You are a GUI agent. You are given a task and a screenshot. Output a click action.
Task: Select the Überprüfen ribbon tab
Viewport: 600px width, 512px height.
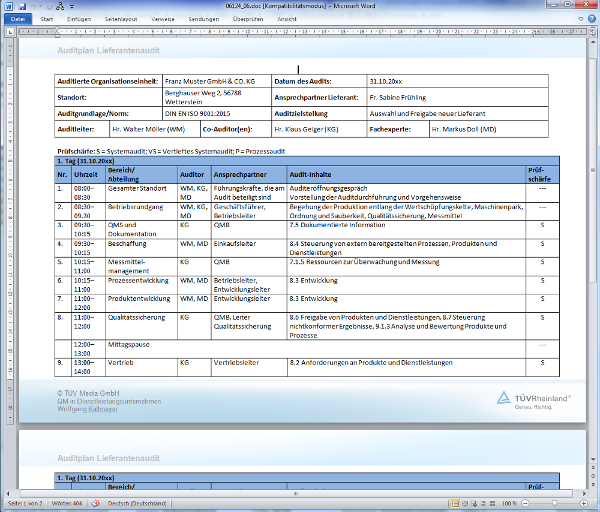(248, 19)
